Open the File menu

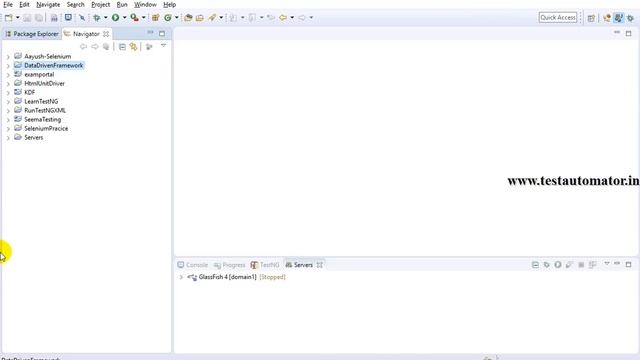8,4
